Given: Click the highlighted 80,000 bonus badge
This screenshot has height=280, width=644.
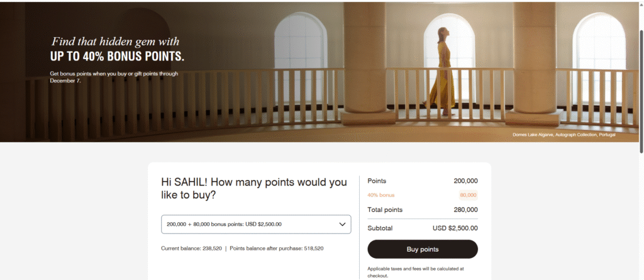Looking at the screenshot, I should [x=468, y=195].
